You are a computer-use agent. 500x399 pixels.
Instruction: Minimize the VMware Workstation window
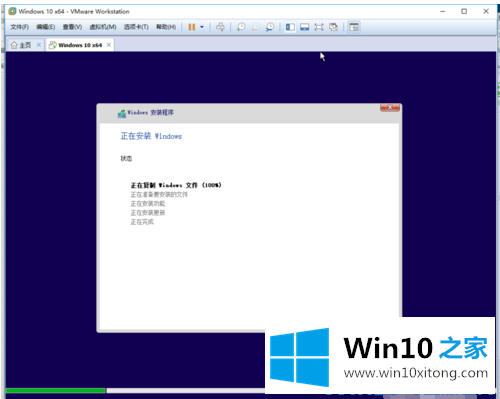[442, 11]
